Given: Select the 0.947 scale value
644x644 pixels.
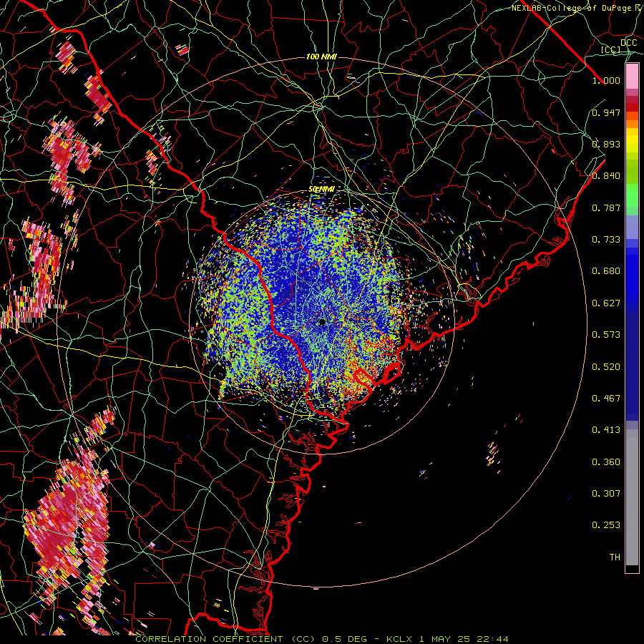Looking at the screenshot, I should click(606, 112).
